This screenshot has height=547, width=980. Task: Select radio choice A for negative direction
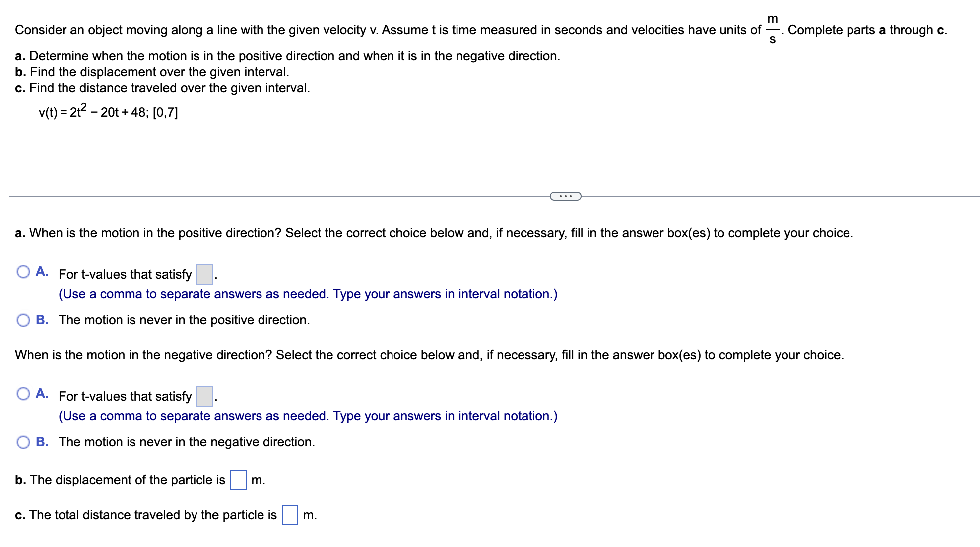pyautogui.click(x=23, y=394)
